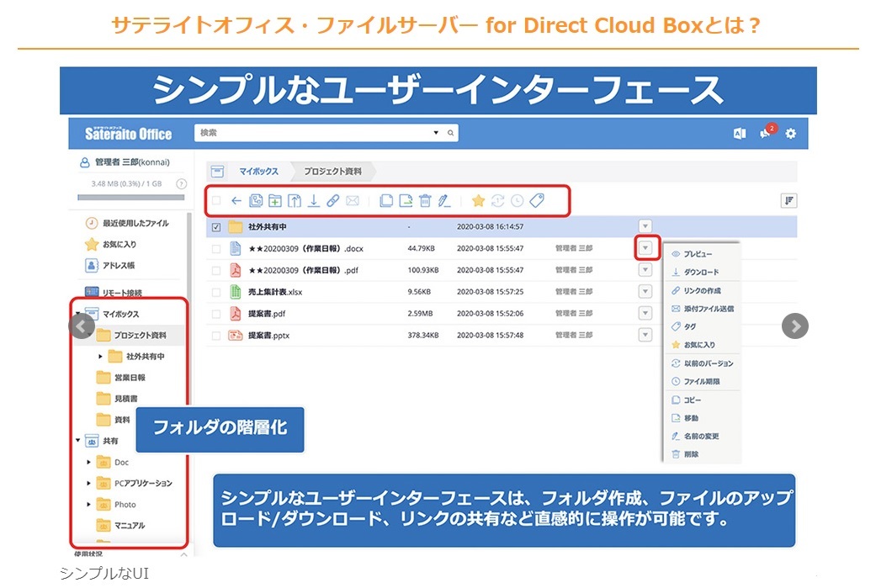Viewport: 876px width, 588px height.
Task: Click the back arrow in the file toolbar
Action: pos(236,201)
